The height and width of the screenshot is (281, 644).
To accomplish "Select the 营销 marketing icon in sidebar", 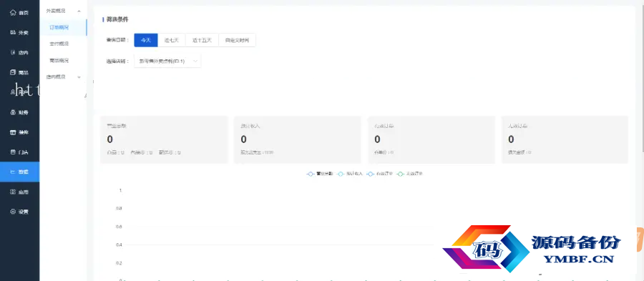I will [13, 132].
